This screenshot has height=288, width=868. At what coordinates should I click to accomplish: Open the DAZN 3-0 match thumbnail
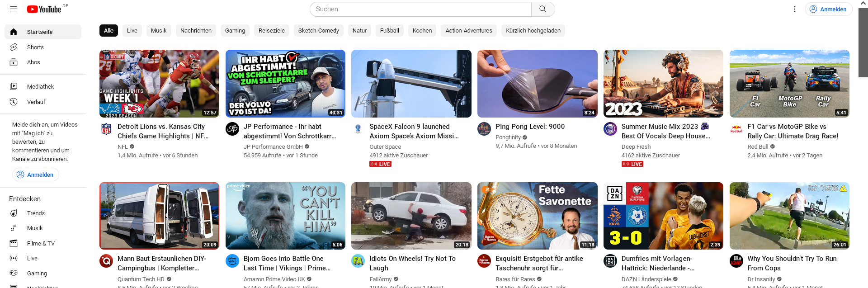click(663, 216)
